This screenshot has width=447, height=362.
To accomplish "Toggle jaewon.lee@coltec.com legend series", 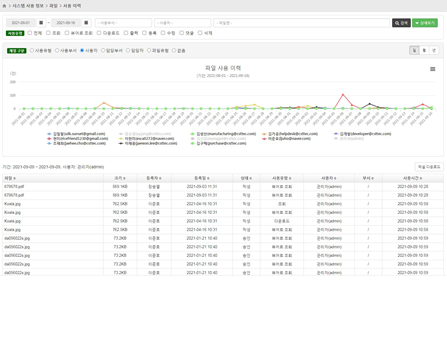I will [148, 143].
